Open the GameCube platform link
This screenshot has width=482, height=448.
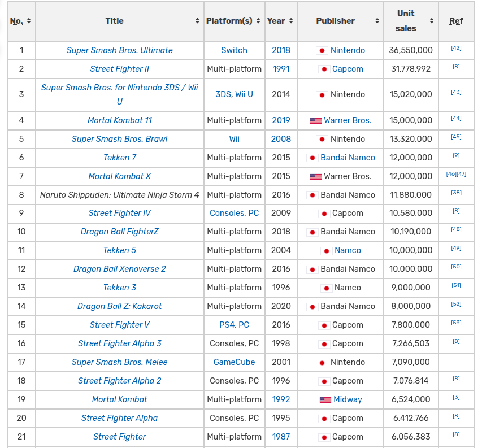235,362
